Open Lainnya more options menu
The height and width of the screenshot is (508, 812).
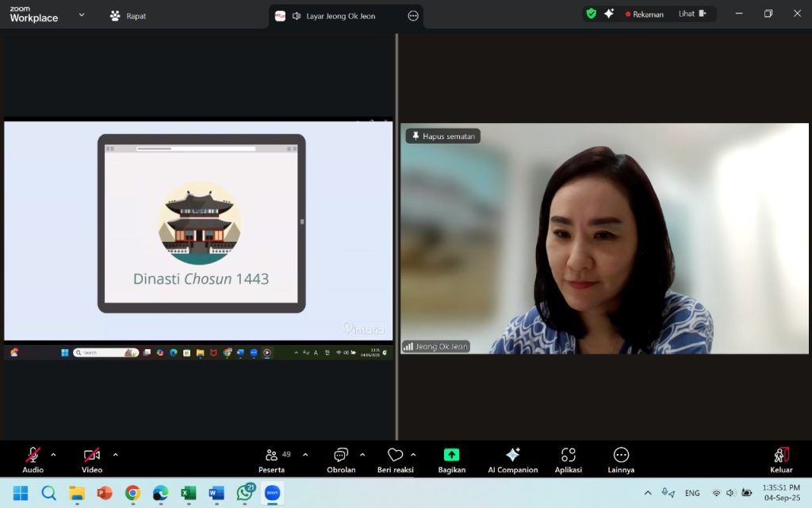[x=621, y=459]
